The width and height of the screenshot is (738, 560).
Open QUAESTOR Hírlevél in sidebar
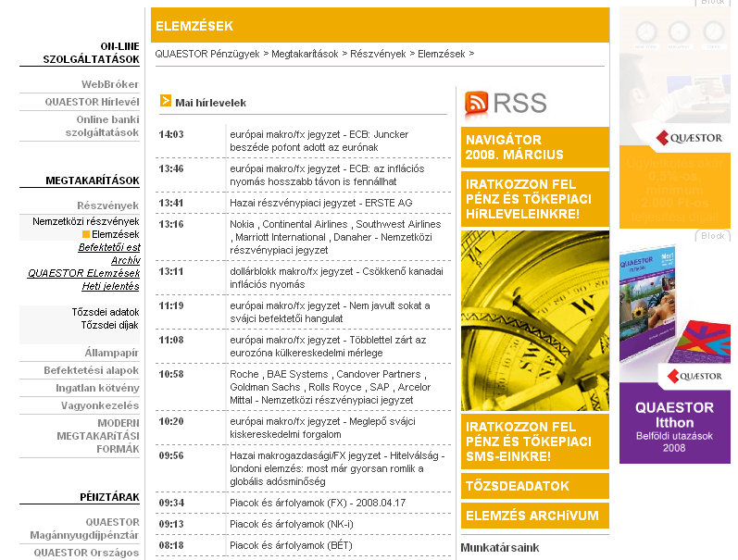pyautogui.click(x=93, y=102)
